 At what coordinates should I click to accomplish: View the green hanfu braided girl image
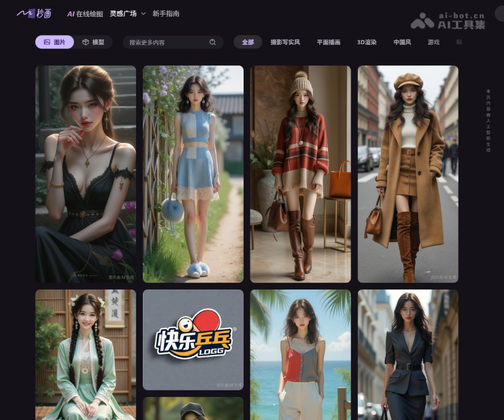coord(86,355)
